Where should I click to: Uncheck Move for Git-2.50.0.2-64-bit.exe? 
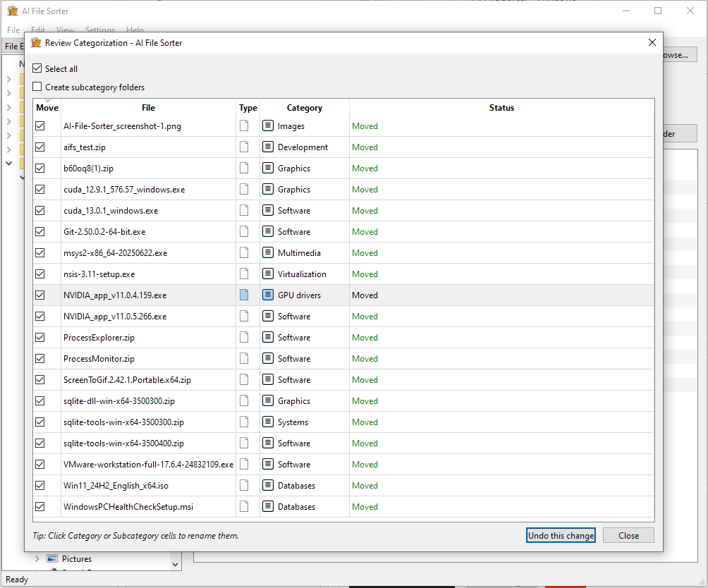(40, 232)
